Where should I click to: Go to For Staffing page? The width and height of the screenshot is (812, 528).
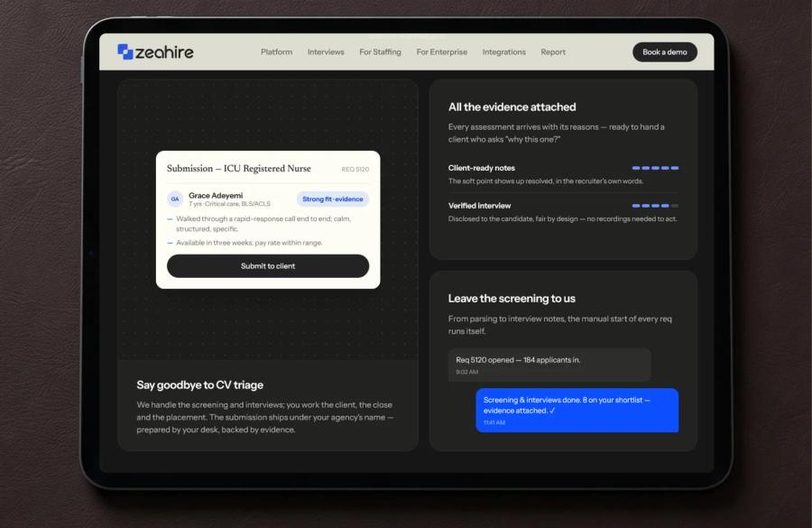point(380,51)
